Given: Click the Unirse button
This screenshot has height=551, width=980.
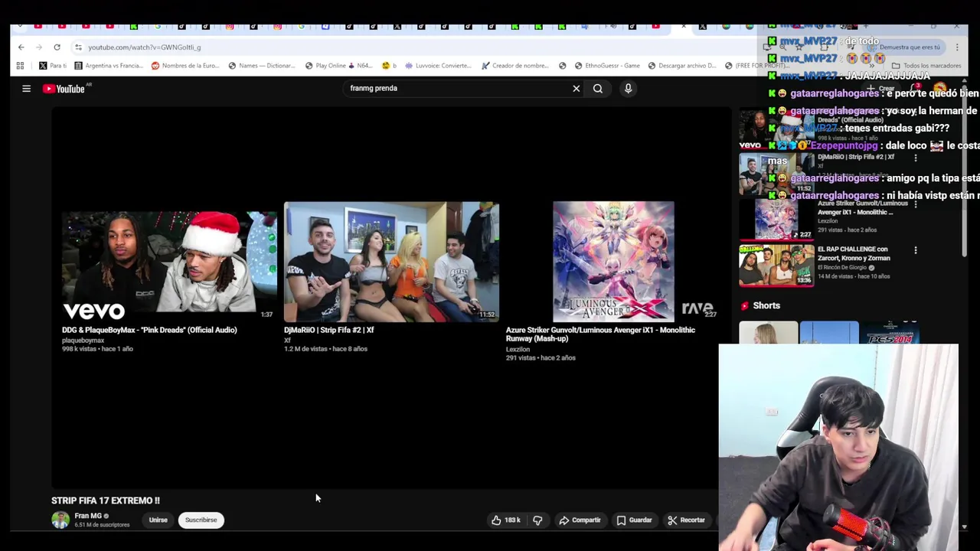Looking at the screenshot, I should pos(158,520).
